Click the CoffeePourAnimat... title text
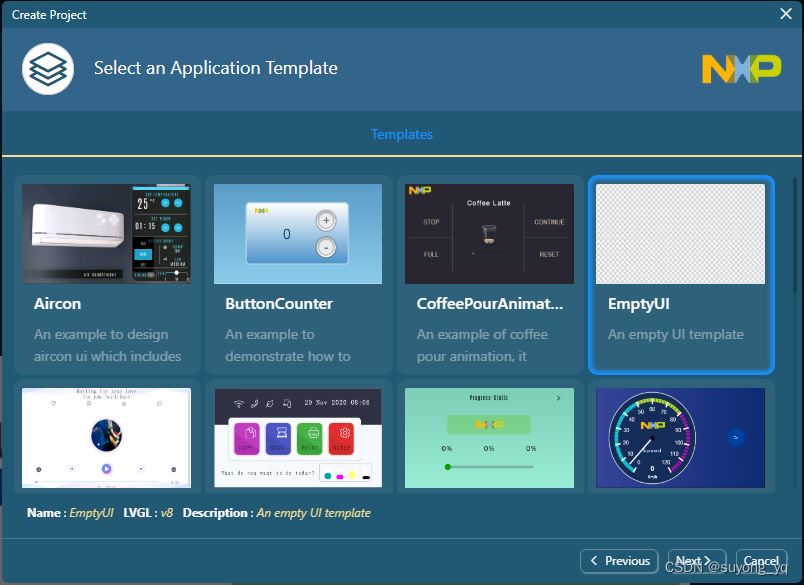The height and width of the screenshot is (585, 804). [x=490, y=304]
